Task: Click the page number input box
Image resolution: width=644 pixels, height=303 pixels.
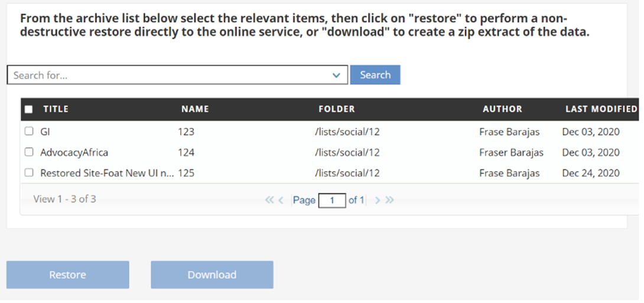Action: 332,201
